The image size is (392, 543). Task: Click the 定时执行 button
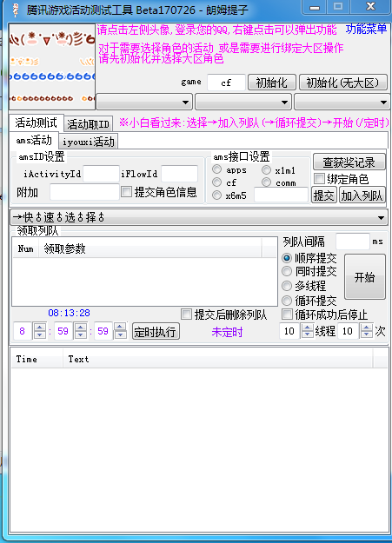point(156,331)
